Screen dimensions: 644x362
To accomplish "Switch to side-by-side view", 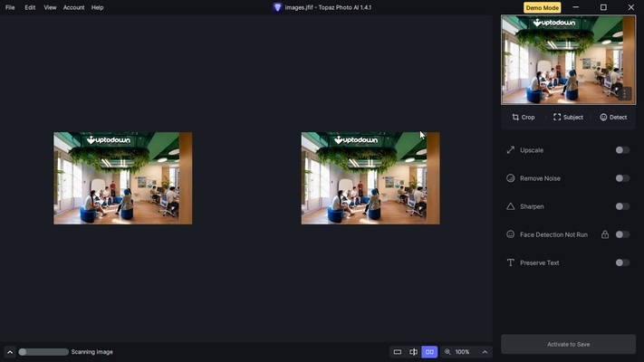I will point(429,352).
